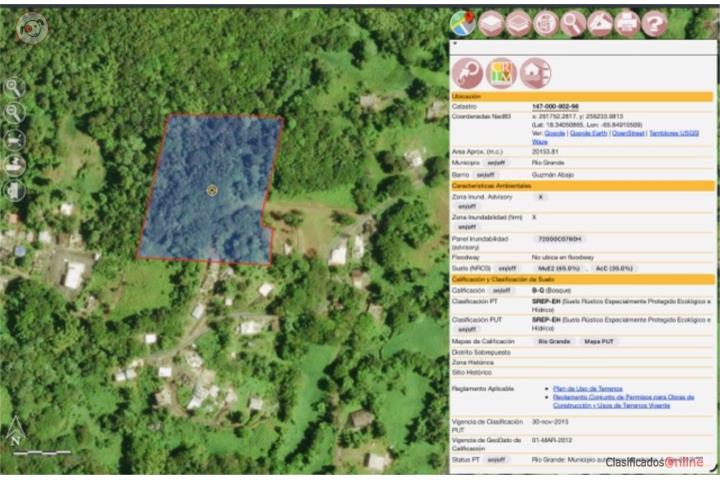Image resolution: width=720 pixels, height=480 pixels.
Task: Open the Plan de Uso de Terrenos link
Action: [x=588, y=389]
